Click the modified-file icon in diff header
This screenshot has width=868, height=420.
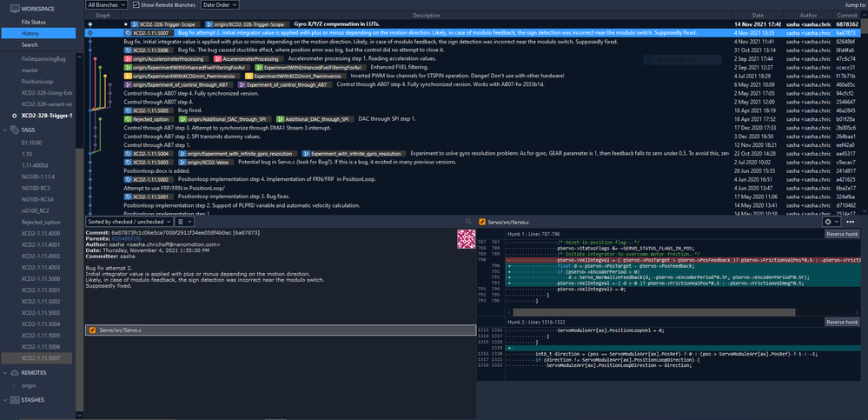(482, 222)
